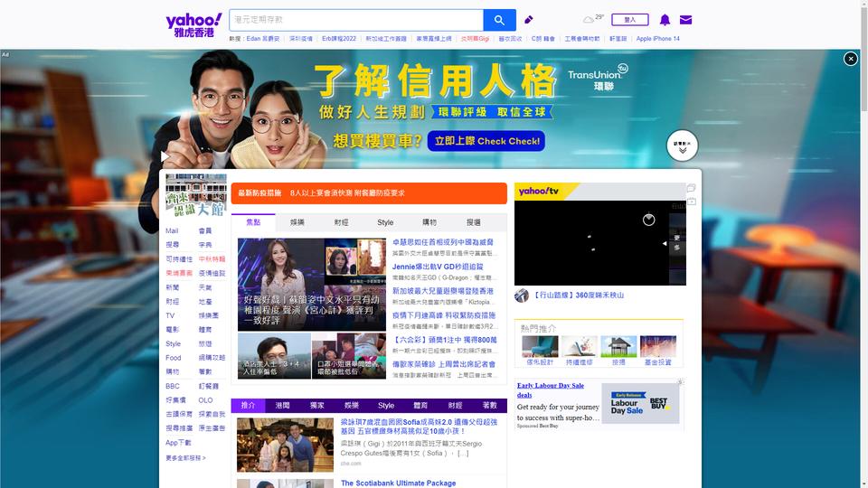Click the Yahoo Hong Kong logo
868x488 pixels.
[x=193, y=25]
